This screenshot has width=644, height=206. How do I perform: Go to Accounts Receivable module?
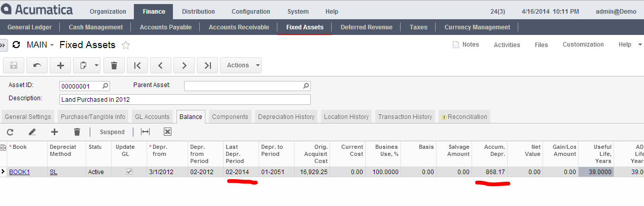pyautogui.click(x=239, y=27)
